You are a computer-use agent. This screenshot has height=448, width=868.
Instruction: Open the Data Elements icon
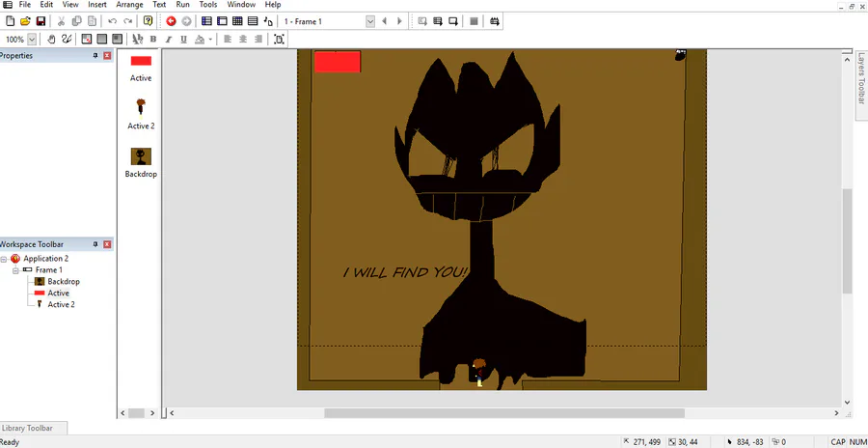[x=268, y=21]
